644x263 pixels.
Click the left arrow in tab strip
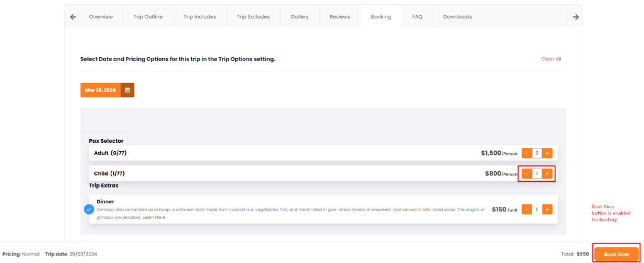pos(73,17)
